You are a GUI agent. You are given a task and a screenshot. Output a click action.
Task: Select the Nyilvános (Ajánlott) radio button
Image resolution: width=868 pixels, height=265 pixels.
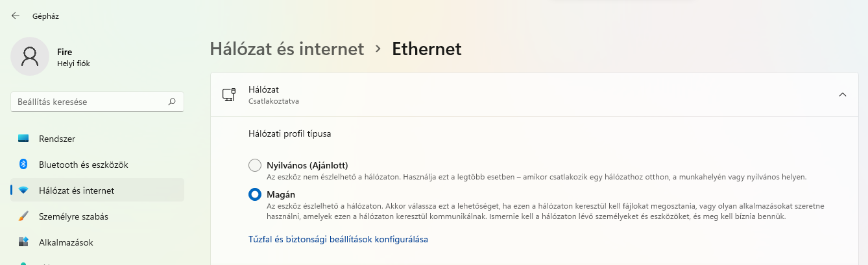[x=255, y=165]
